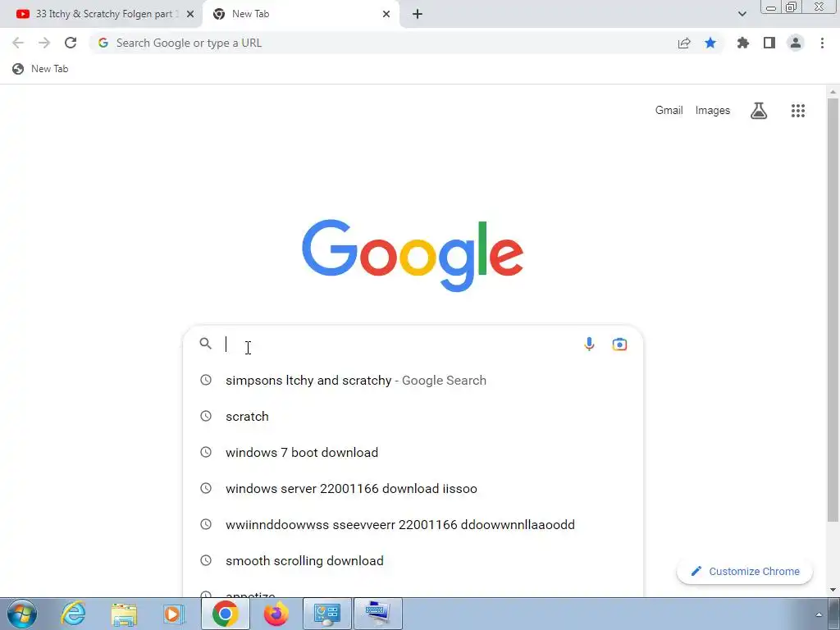Select 'windows server 22001166 download iissoo'
Image resolution: width=840 pixels, height=630 pixels.
[x=413, y=489]
